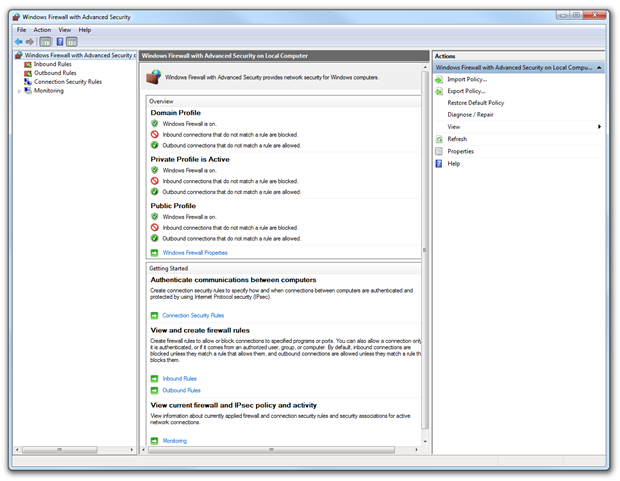The image size is (620, 481).
Task: Follow the Connection Security Rules link
Action: pyautogui.click(x=193, y=316)
